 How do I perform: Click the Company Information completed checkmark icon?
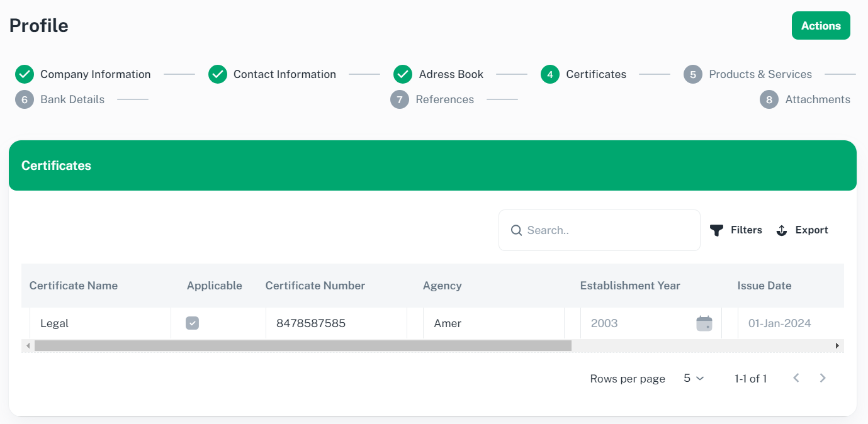(x=25, y=74)
